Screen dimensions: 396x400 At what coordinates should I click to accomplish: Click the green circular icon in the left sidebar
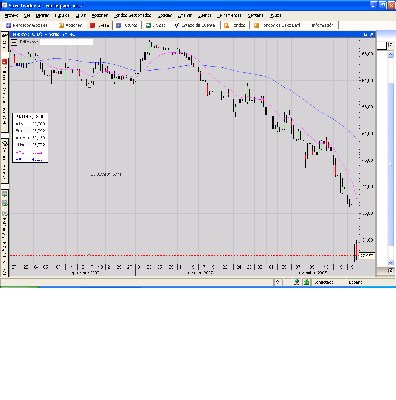(5, 143)
